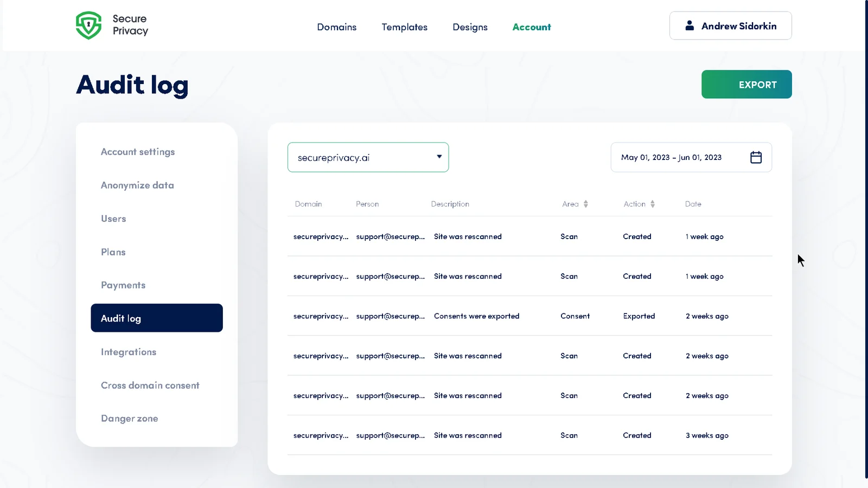Select the Andrew Sidorkin account button
The height and width of the screenshot is (488, 868).
coord(730,25)
